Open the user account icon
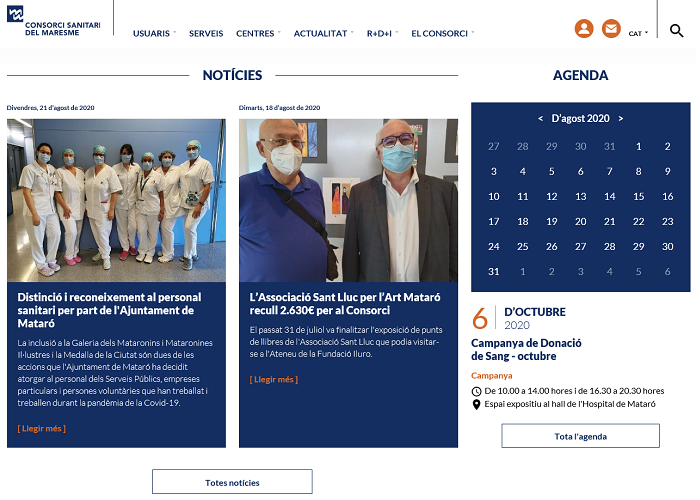The height and width of the screenshot is (500, 700). tap(584, 29)
